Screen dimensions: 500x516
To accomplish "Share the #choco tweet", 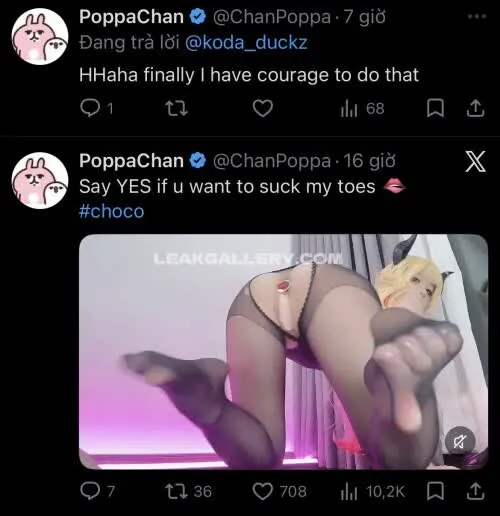I will (475, 492).
